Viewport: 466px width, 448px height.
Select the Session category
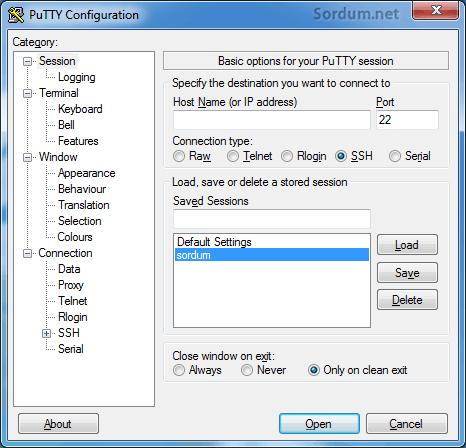(57, 61)
